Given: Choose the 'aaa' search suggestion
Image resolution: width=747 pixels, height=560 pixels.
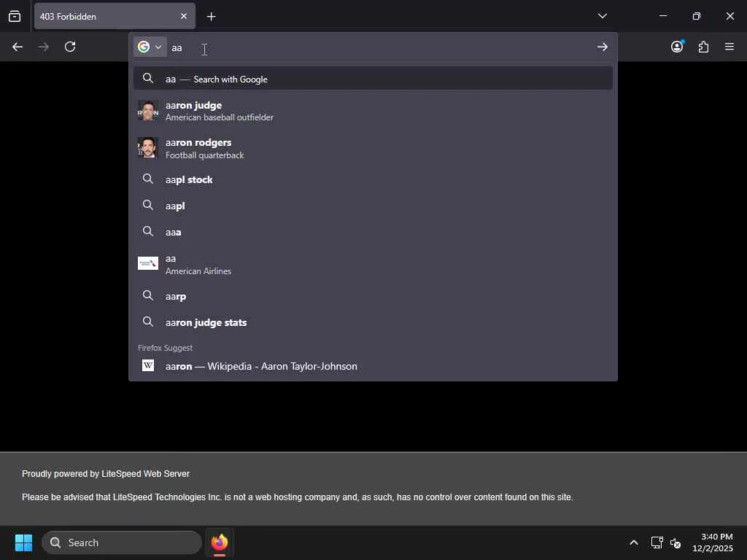Looking at the screenshot, I should [x=373, y=232].
